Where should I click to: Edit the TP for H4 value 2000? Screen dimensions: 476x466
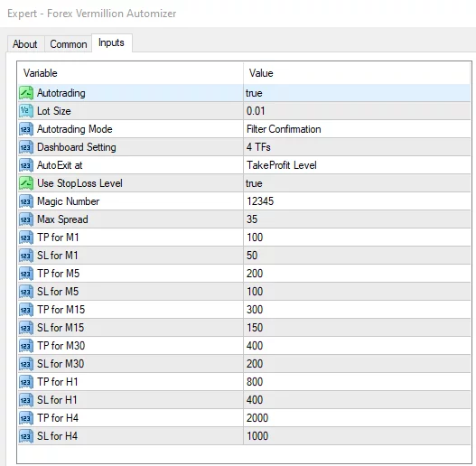point(357,418)
